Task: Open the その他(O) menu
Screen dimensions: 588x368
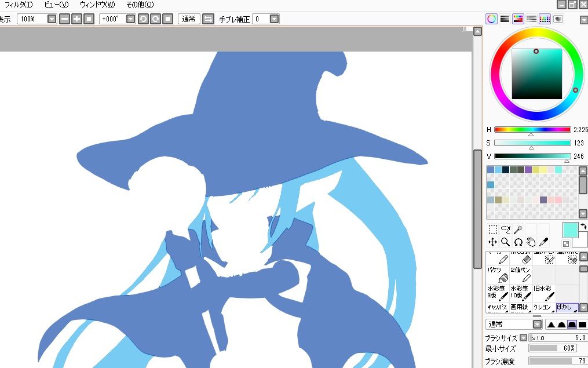Action: [140, 5]
